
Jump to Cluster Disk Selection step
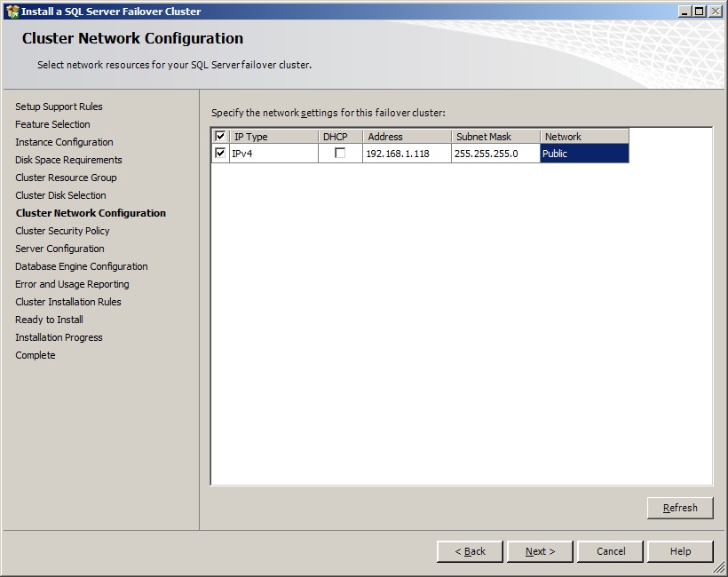click(60, 195)
